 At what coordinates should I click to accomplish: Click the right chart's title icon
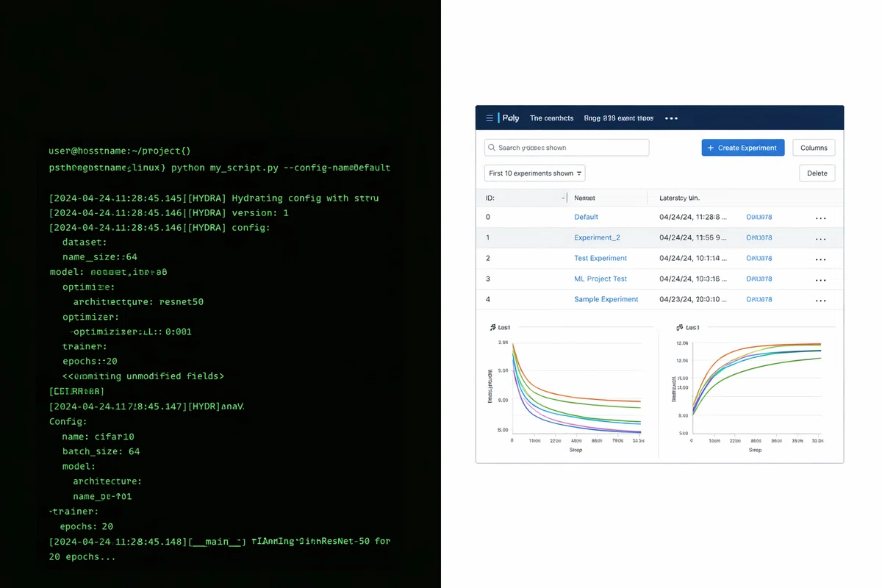(679, 326)
